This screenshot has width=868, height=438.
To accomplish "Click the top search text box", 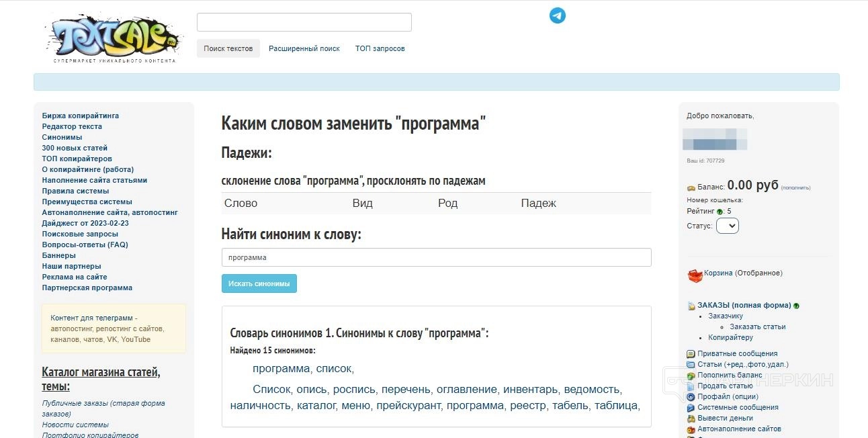I will [304, 22].
